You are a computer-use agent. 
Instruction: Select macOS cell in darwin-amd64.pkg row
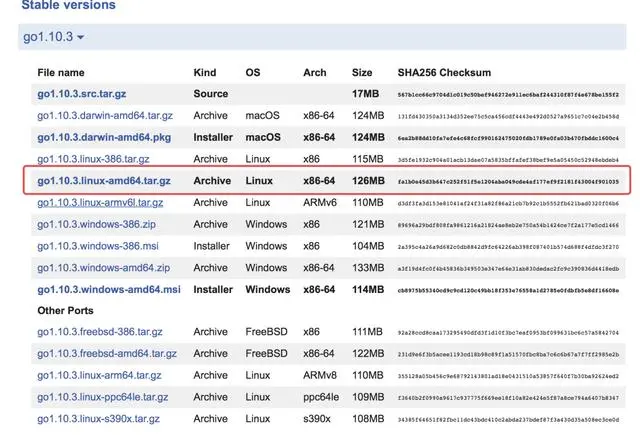click(263, 137)
